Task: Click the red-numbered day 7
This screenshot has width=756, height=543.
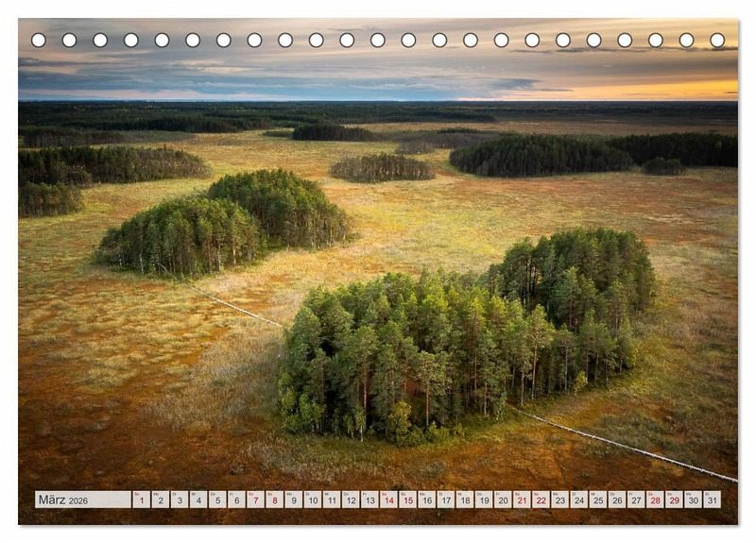Action: pyautogui.click(x=255, y=500)
